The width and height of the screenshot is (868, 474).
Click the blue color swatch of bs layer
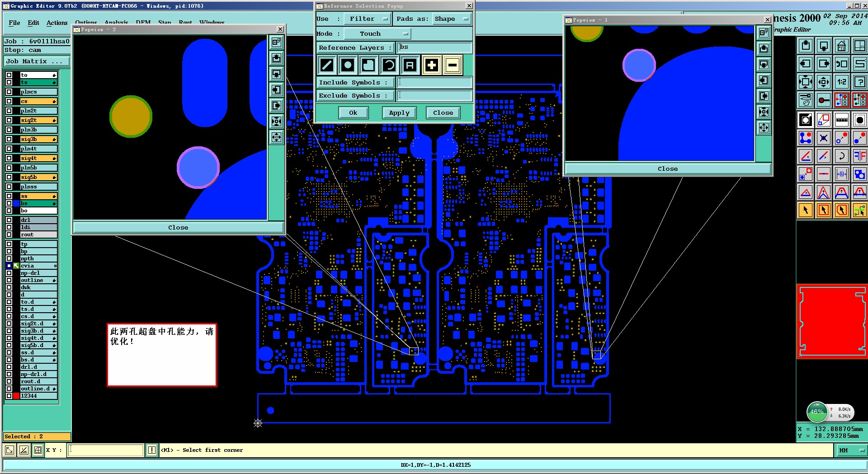point(16,203)
